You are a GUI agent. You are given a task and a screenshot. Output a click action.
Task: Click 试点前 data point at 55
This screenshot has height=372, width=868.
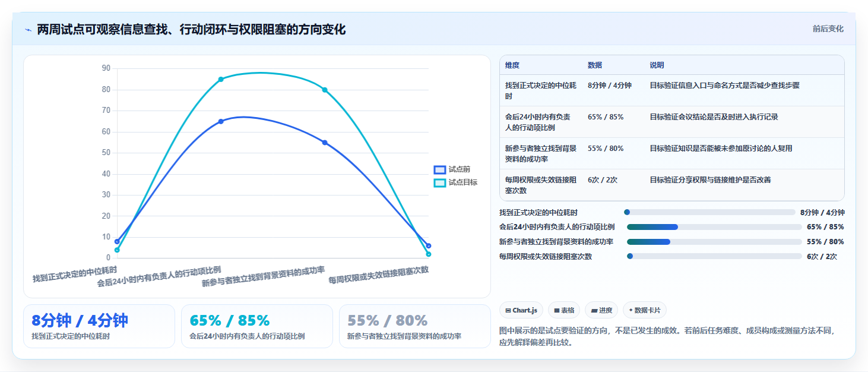[325, 143]
